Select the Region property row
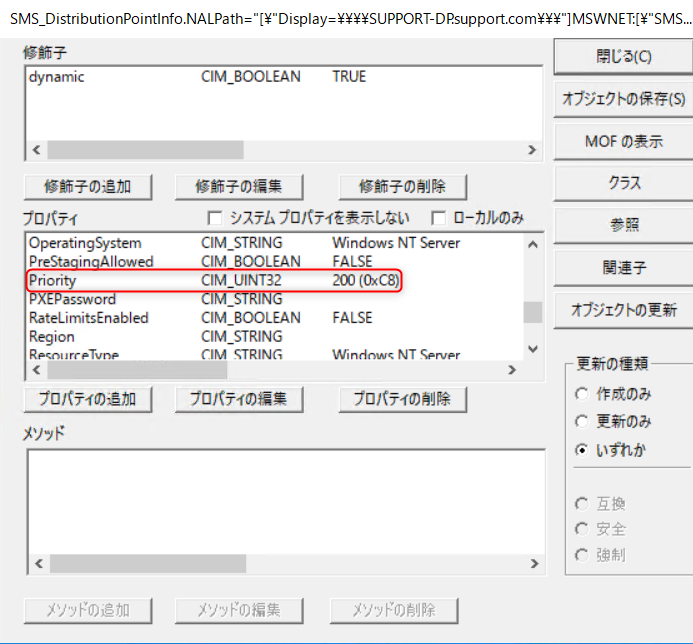Image resolution: width=693 pixels, height=644 pixels. (x=275, y=337)
